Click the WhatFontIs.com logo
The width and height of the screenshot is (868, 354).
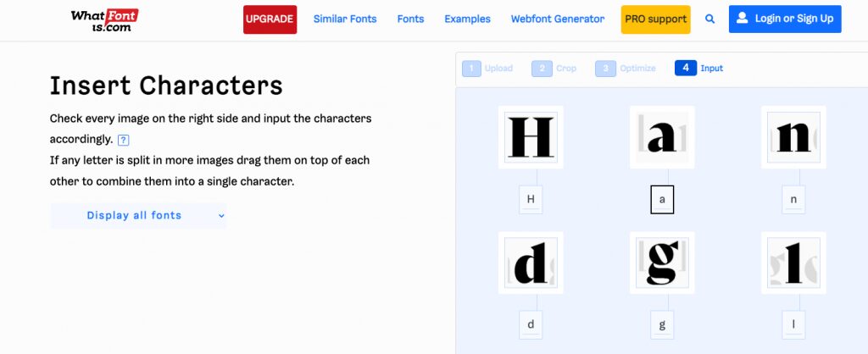pyautogui.click(x=104, y=19)
